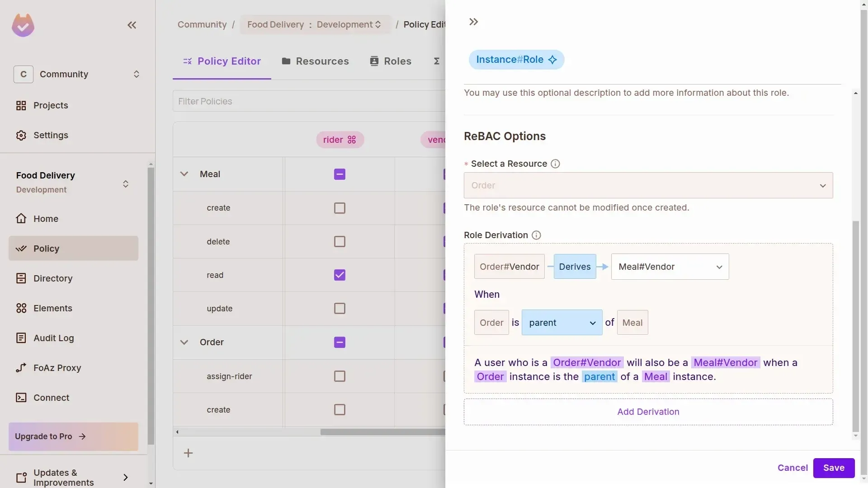Click Add Derivation
The image size is (868, 488).
coord(648,412)
